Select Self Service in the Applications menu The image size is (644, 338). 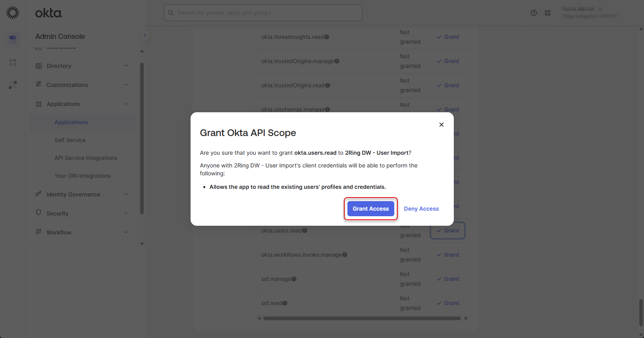coord(70,140)
